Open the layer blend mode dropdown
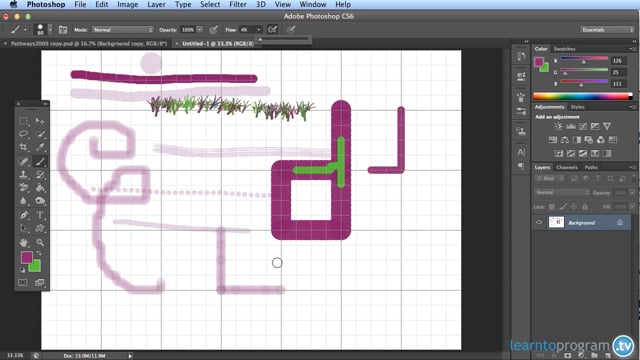 coord(562,192)
